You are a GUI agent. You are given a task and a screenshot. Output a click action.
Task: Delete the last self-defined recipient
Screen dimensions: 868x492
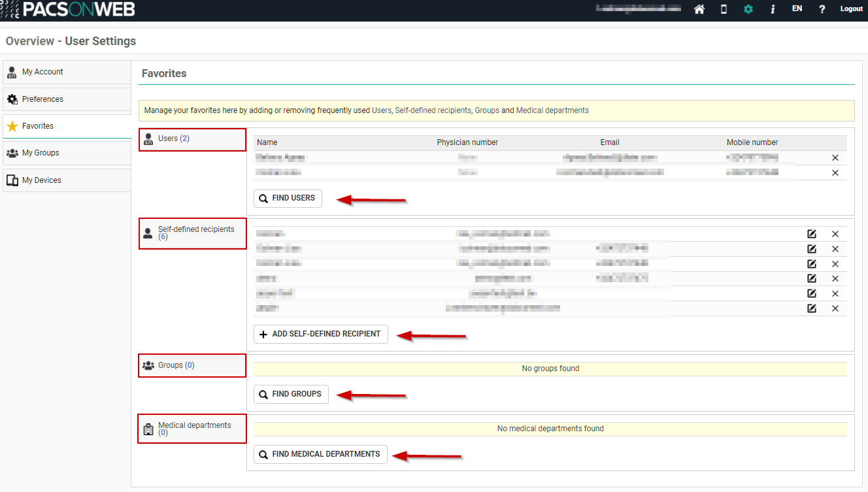pos(835,308)
